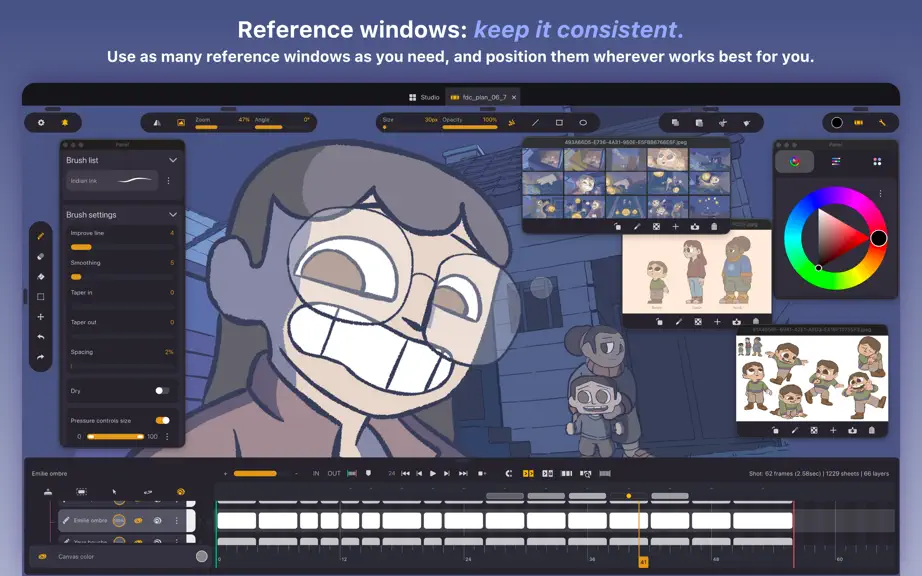The height and width of the screenshot is (576, 922).
Task: Toggle Emilie ombre layer orange eye visibility
Action: tap(138, 521)
